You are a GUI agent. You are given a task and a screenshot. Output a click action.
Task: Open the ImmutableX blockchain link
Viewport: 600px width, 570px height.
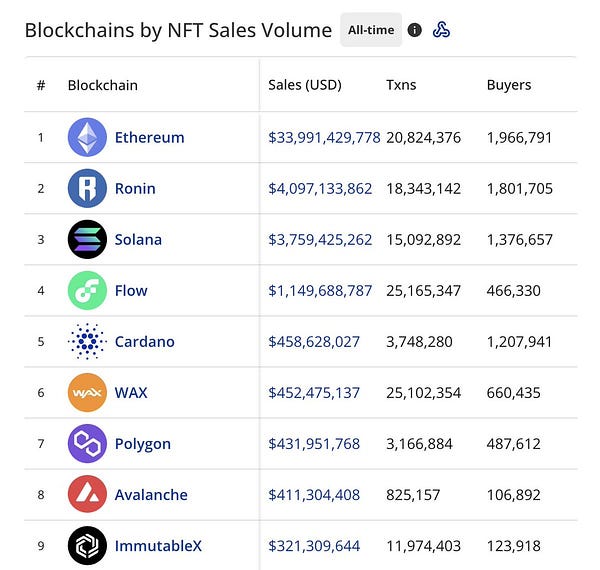158,546
